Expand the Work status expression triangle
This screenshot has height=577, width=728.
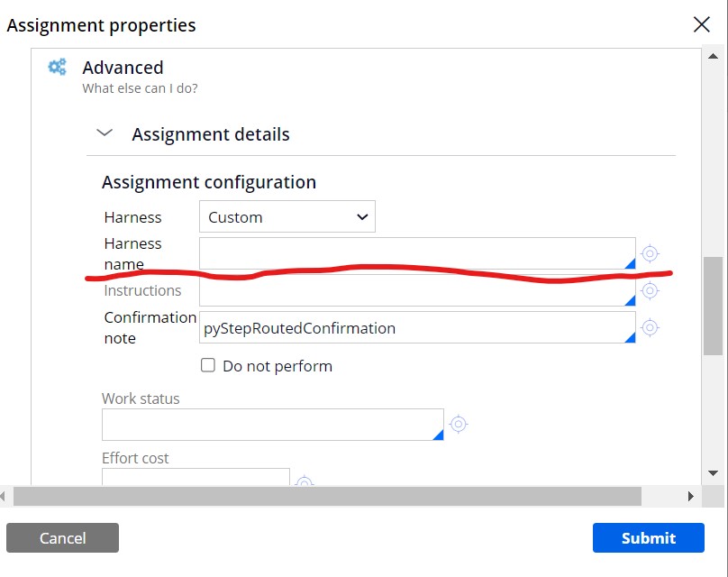[x=439, y=435]
